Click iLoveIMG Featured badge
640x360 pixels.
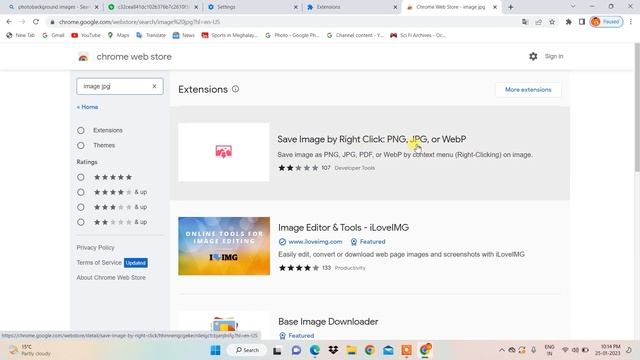coord(368,242)
